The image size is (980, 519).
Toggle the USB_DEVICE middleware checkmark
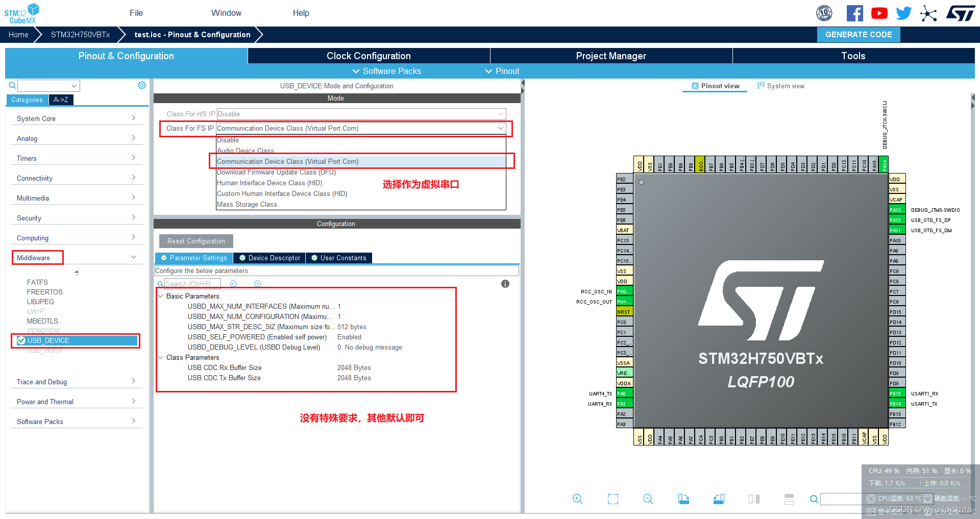coord(21,340)
